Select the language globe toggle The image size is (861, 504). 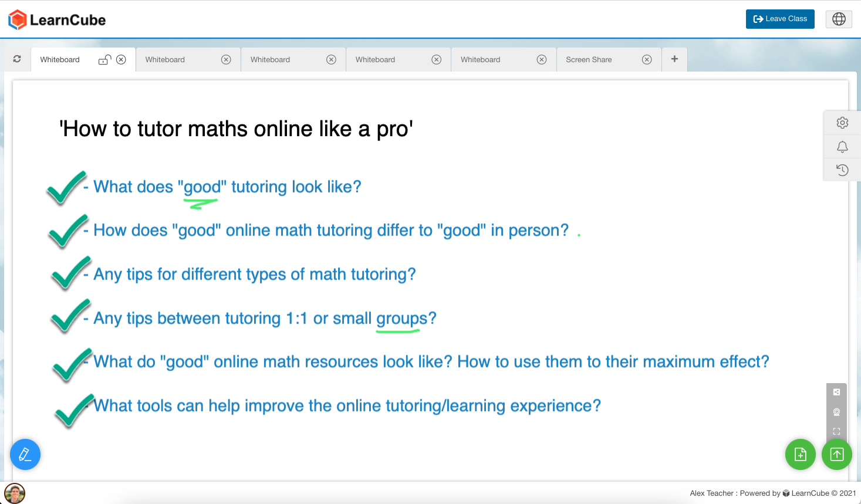click(x=838, y=19)
